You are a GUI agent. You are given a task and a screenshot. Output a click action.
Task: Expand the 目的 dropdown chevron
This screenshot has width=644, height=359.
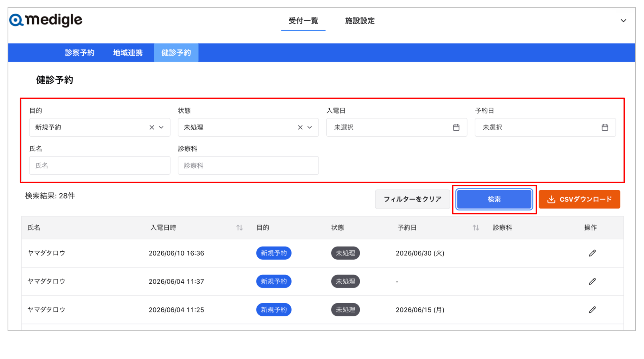tap(161, 127)
